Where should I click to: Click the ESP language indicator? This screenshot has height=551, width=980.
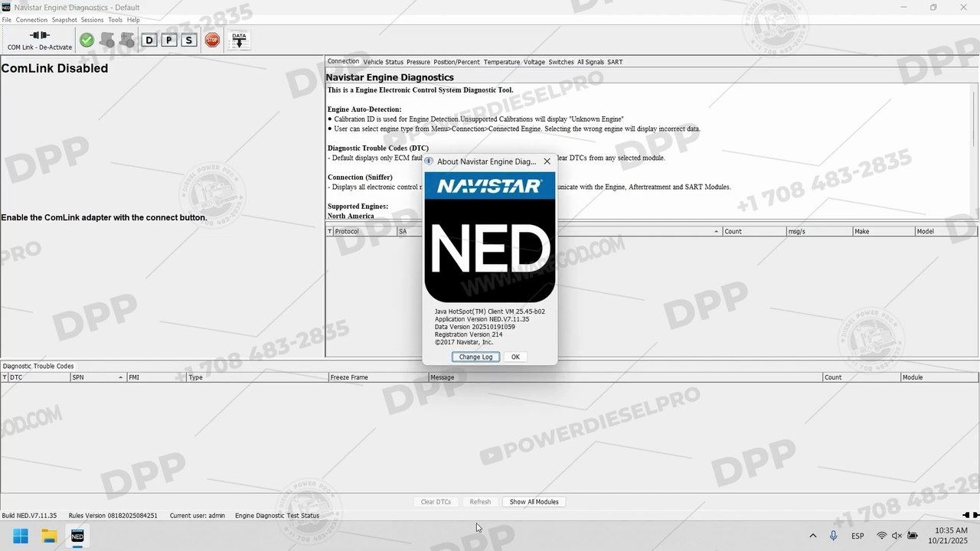point(857,536)
